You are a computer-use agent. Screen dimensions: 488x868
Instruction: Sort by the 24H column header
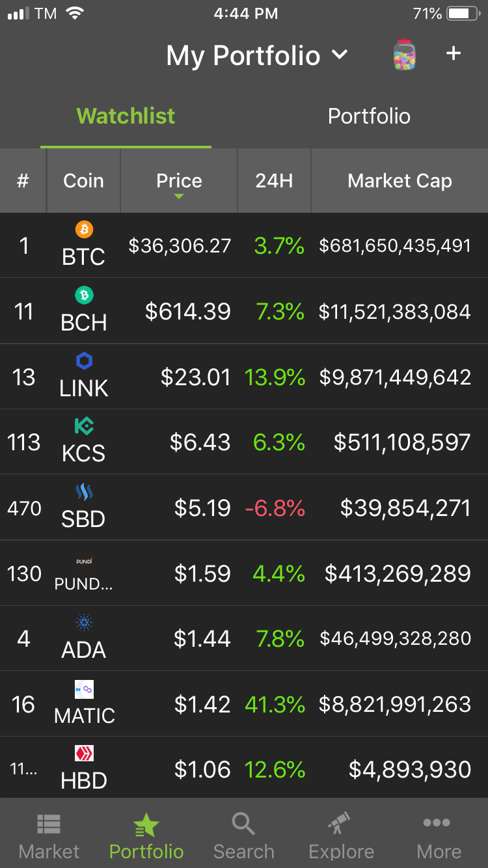[274, 181]
